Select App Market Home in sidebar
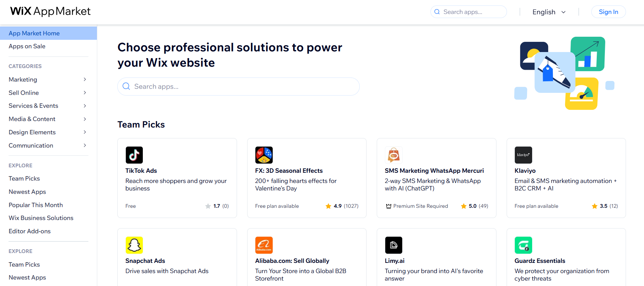The width and height of the screenshot is (644, 286). click(x=48, y=33)
